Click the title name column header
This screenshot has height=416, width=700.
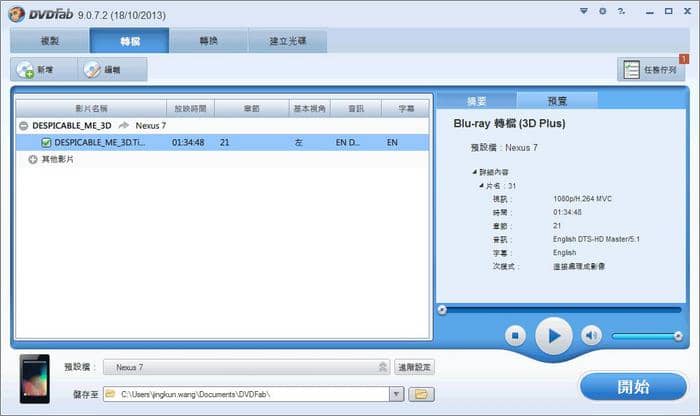point(91,108)
